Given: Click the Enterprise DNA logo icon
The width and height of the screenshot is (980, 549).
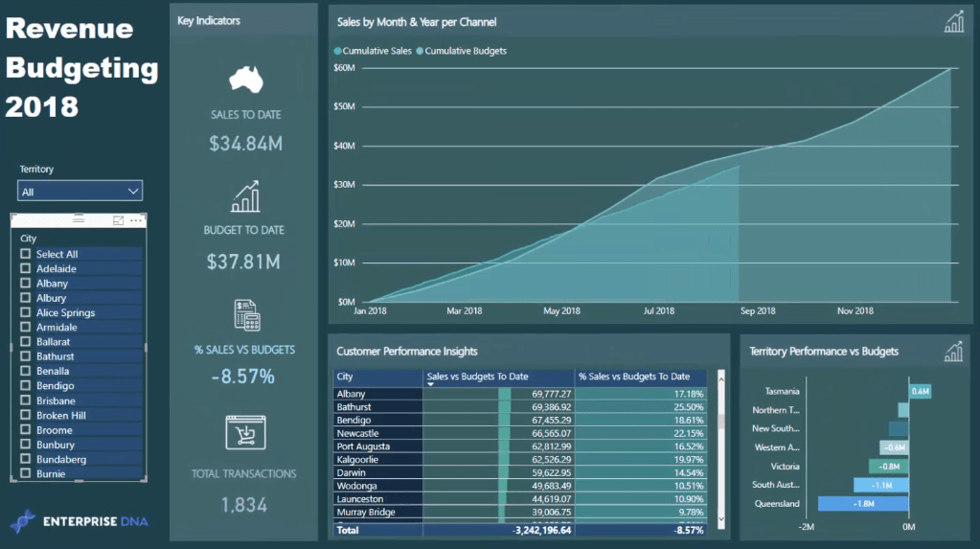Looking at the screenshot, I should point(22,521).
